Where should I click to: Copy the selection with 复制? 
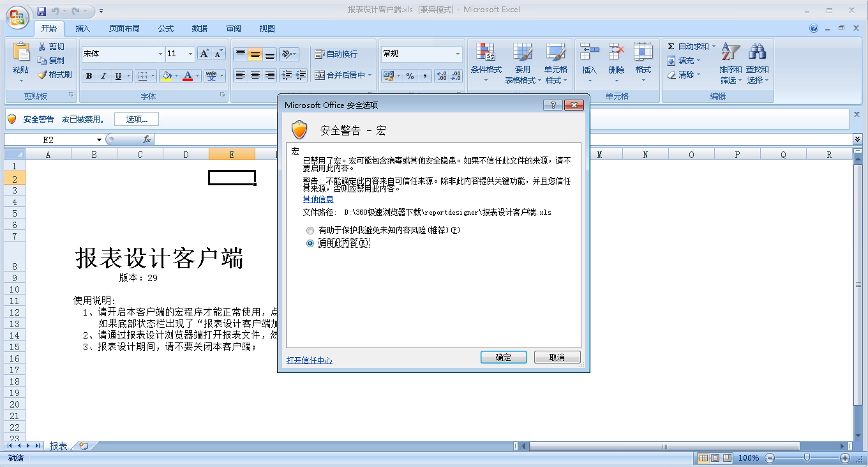coord(51,61)
